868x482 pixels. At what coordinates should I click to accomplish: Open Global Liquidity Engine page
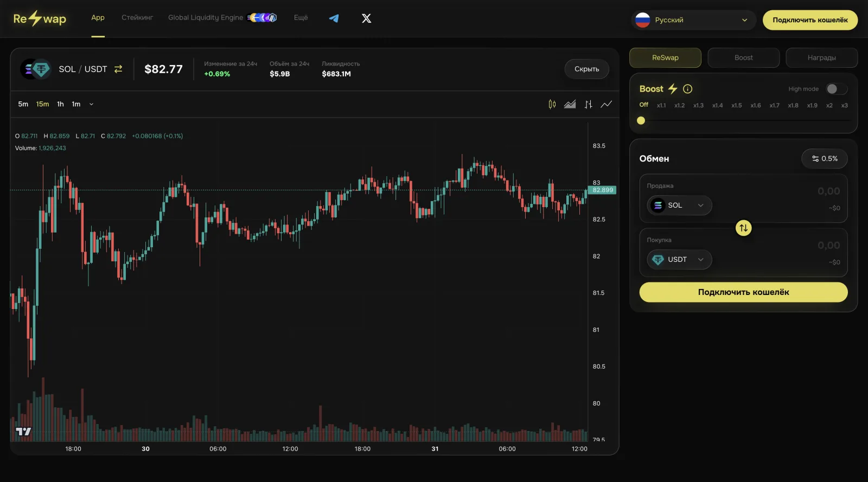(206, 18)
